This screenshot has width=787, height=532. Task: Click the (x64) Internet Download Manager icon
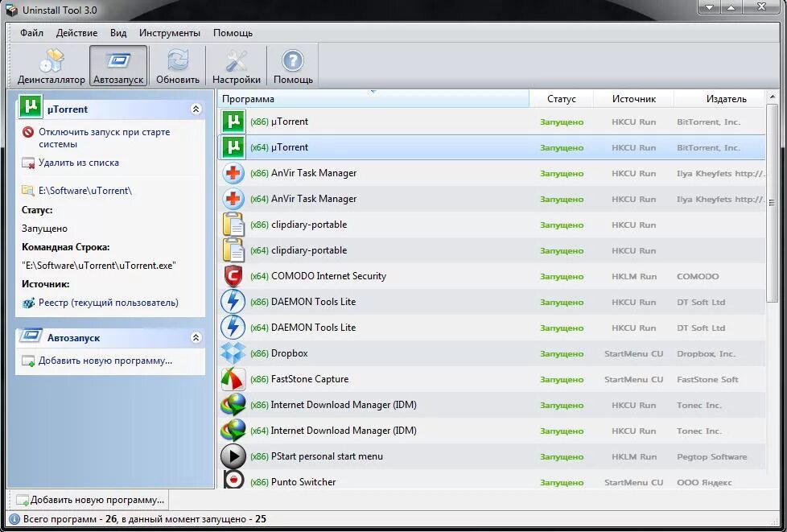tap(233, 430)
